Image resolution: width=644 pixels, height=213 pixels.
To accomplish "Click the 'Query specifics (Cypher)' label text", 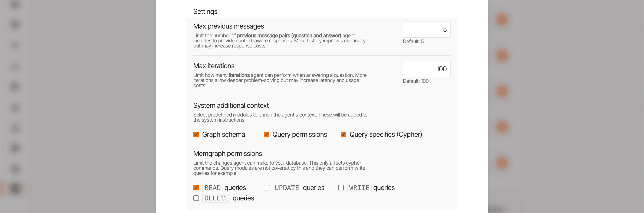I will click(385, 134).
